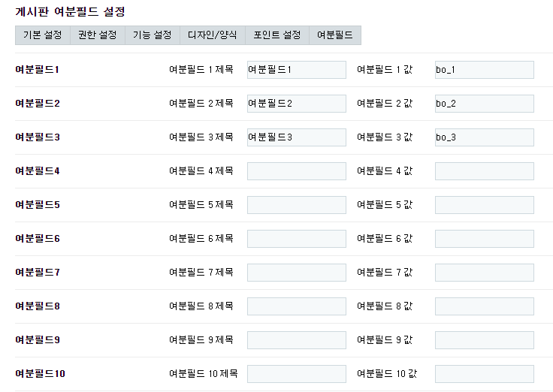Select the 여분필드 8 제목 input field
The image size is (553, 392).
[x=296, y=306]
